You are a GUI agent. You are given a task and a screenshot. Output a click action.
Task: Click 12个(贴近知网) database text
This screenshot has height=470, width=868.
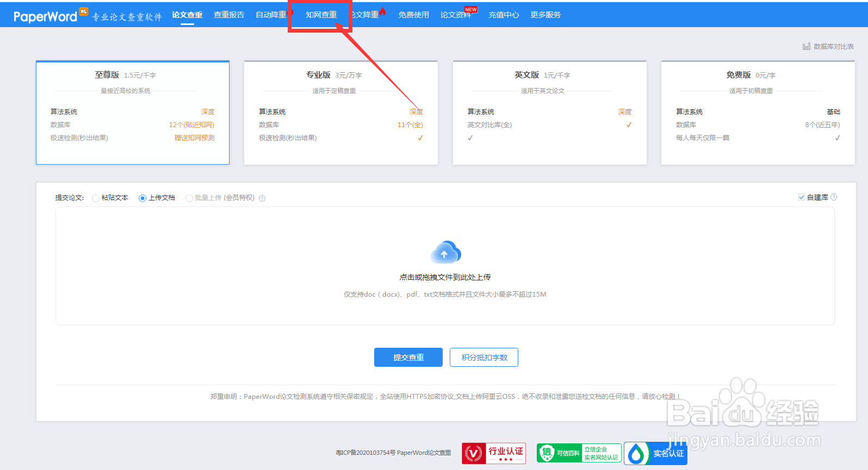[x=191, y=125]
